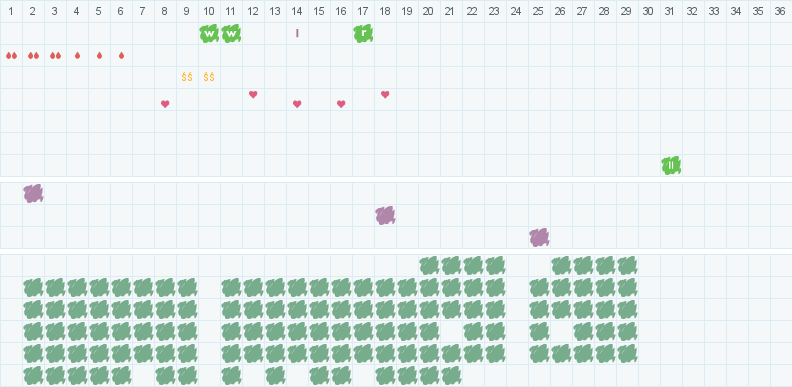Open the pink heart icon on day 8
792x387 pixels.
[x=165, y=104]
